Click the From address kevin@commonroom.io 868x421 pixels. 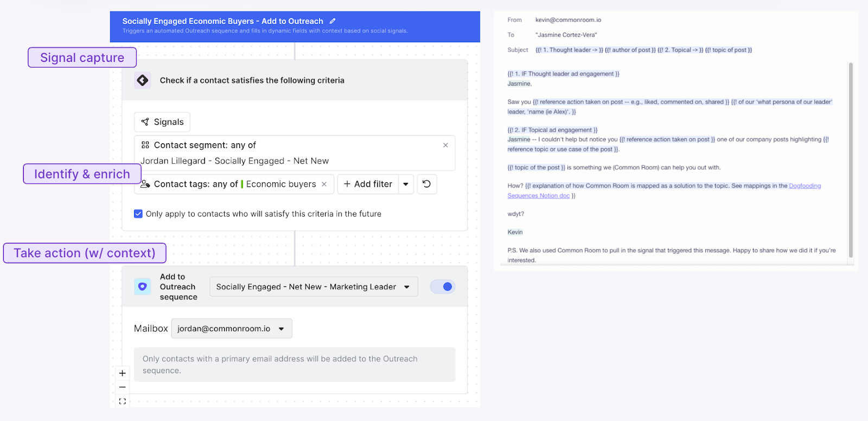568,20
